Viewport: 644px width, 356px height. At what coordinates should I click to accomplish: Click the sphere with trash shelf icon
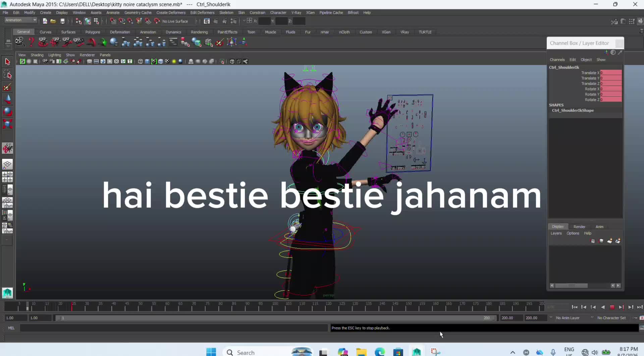click(x=114, y=42)
